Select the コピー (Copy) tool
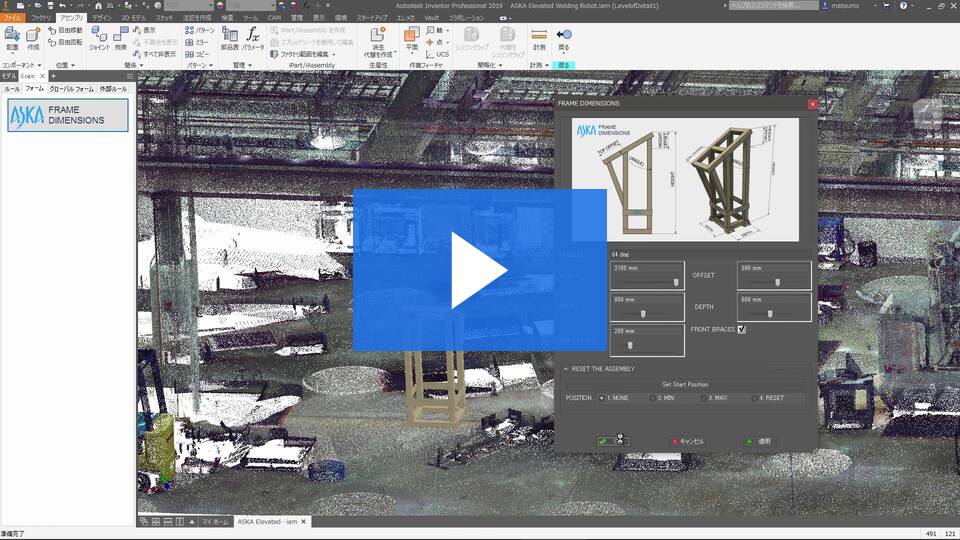The image size is (960, 540). 197,54
